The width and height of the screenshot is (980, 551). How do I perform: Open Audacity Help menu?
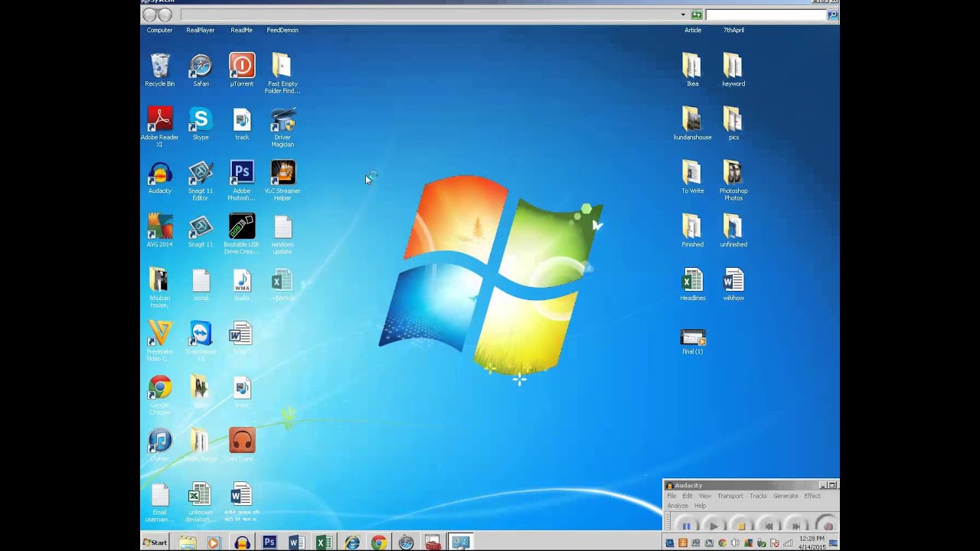pyautogui.click(x=700, y=506)
